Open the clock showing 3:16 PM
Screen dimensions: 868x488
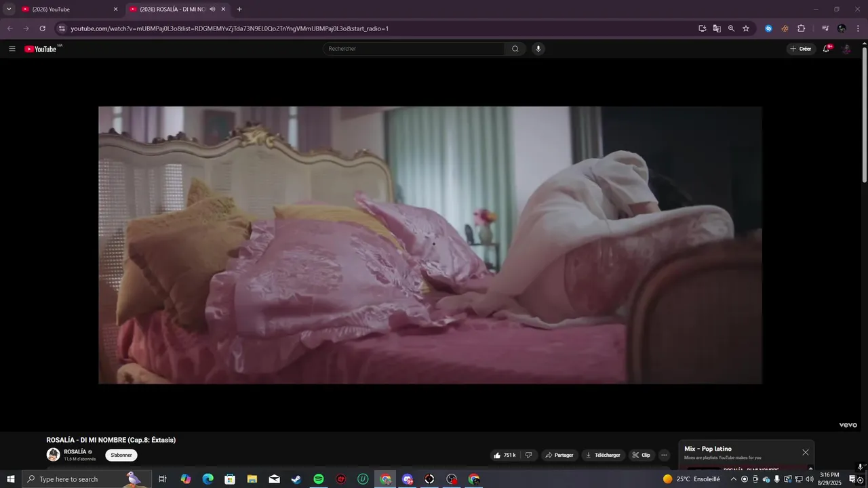click(830, 479)
